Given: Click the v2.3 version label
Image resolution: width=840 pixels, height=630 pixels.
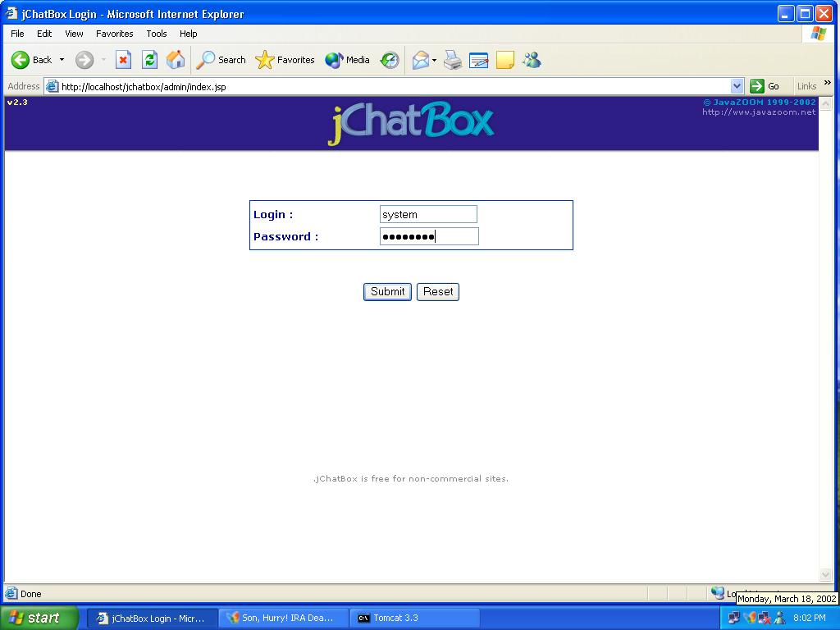Looking at the screenshot, I should pos(17,103).
